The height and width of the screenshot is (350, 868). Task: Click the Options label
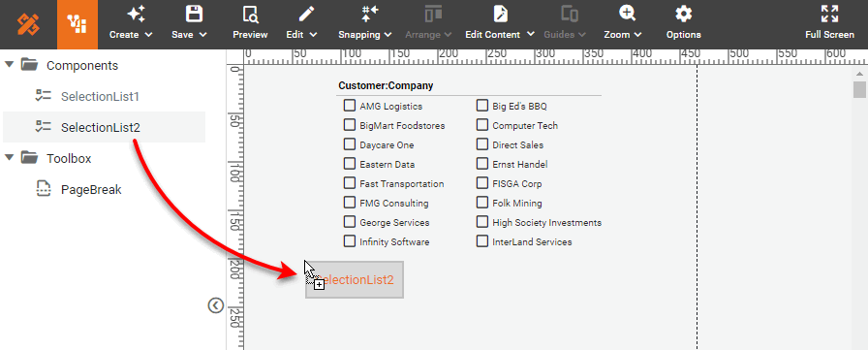click(x=684, y=34)
